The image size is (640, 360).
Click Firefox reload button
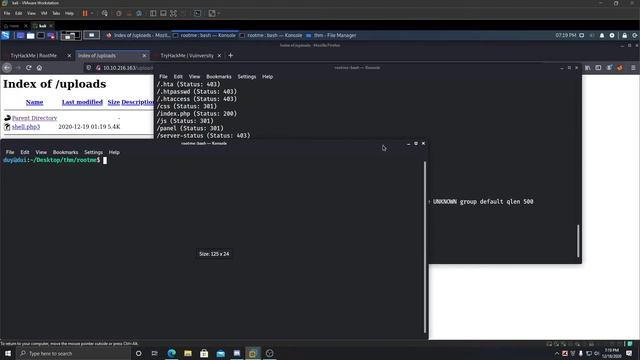tap(29, 68)
